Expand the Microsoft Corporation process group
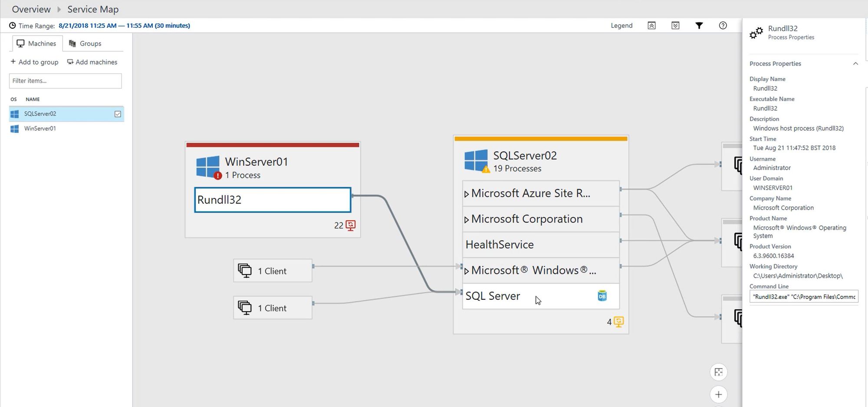Screen dimensions: 868x407 [467, 220]
